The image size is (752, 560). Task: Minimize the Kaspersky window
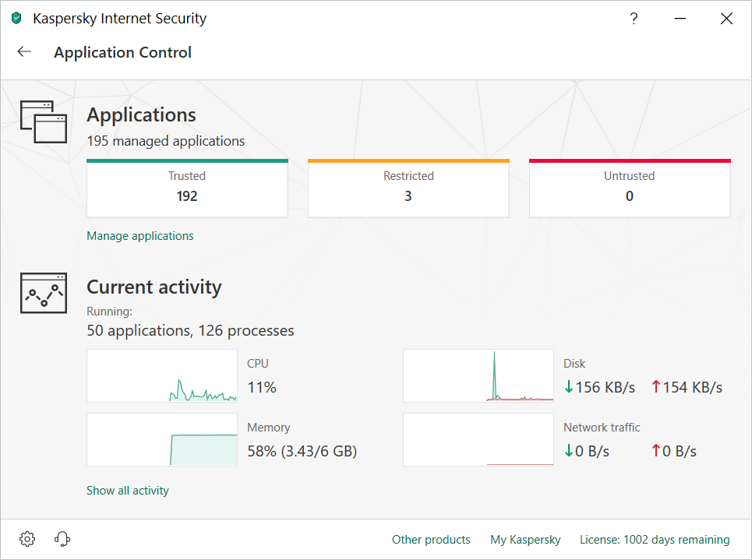coord(680,19)
